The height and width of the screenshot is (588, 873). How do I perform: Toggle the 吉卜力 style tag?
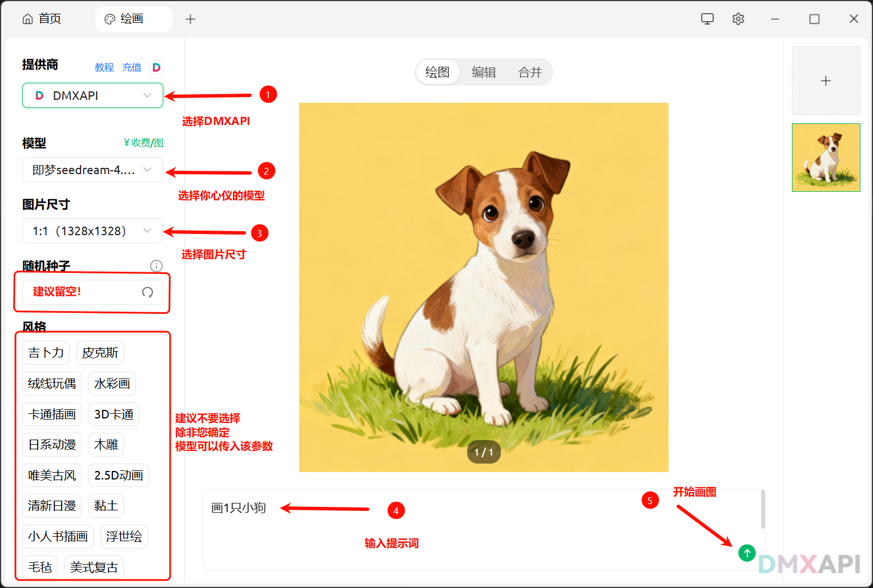click(46, 353)
